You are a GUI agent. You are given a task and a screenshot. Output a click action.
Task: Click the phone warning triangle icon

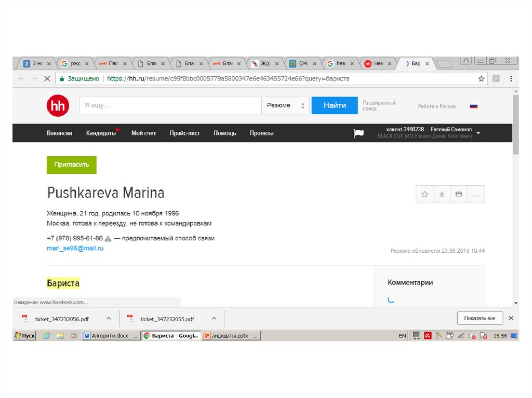[x=108, y=239]
